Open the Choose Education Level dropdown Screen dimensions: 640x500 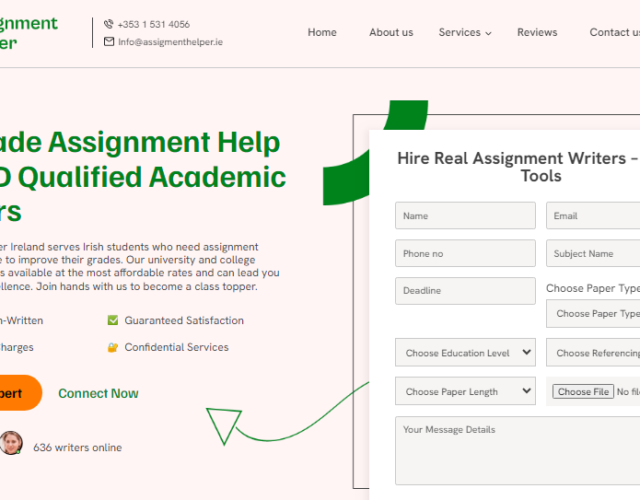(x=465, y=353)
